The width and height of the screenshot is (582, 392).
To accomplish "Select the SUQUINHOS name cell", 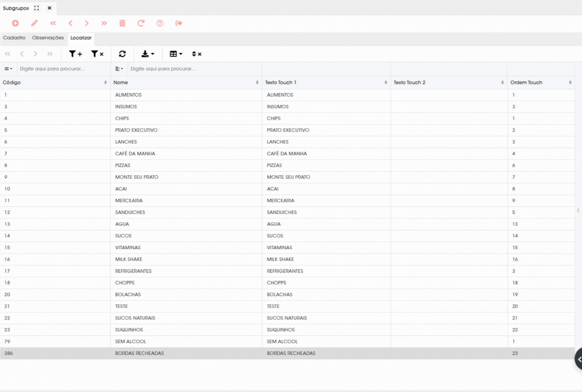I will pyautogui.click(x=186, y=330).
